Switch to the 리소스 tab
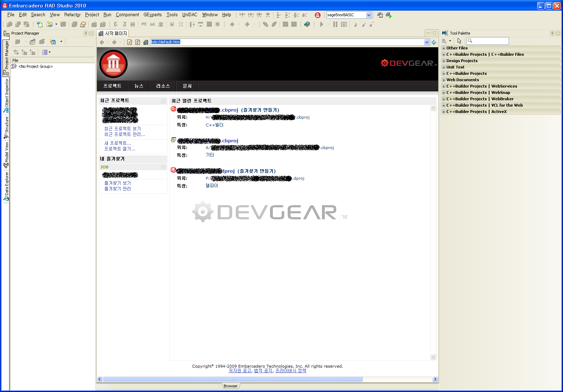The height and width of the screenshot is (392, 563). pyautogui.click(x=163, y=86)
